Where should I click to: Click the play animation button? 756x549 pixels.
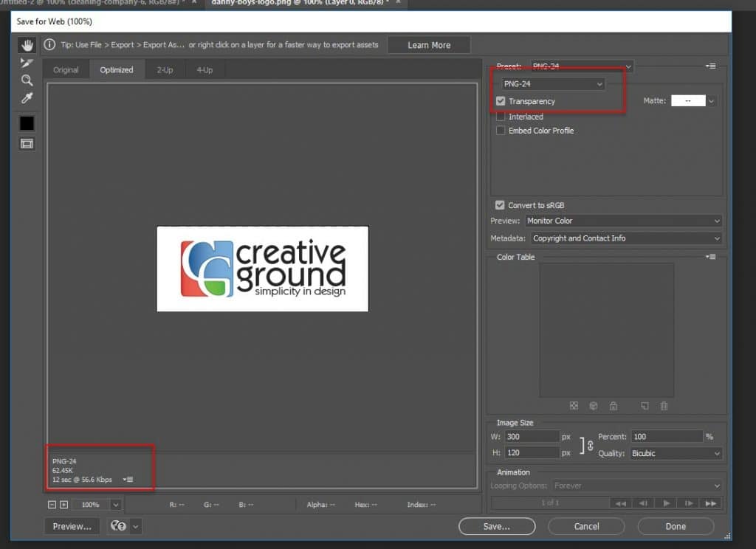[666, 503]
